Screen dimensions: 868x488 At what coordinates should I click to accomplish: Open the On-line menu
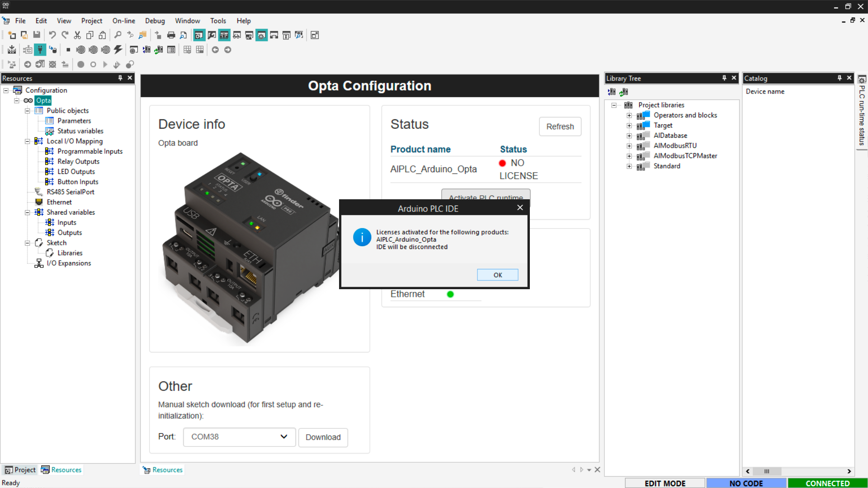(x=123, y=21)
